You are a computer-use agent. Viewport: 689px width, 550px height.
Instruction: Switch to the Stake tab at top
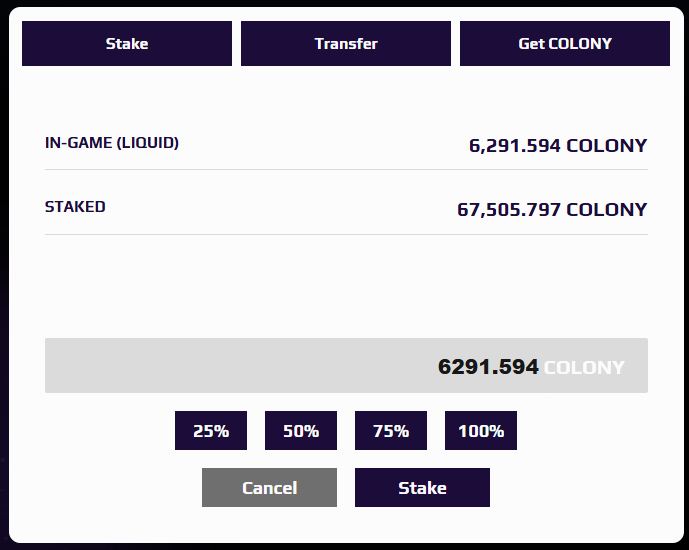(127, 43)
